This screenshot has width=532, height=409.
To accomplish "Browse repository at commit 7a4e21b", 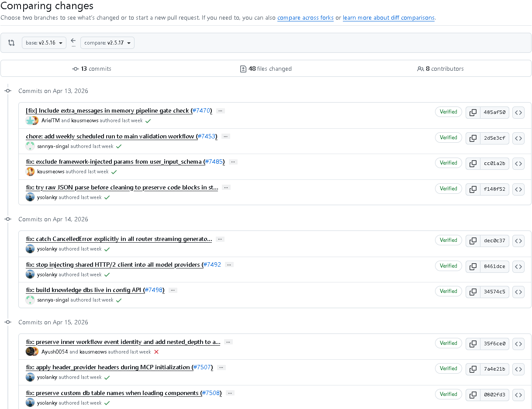I will pos(518,369).
